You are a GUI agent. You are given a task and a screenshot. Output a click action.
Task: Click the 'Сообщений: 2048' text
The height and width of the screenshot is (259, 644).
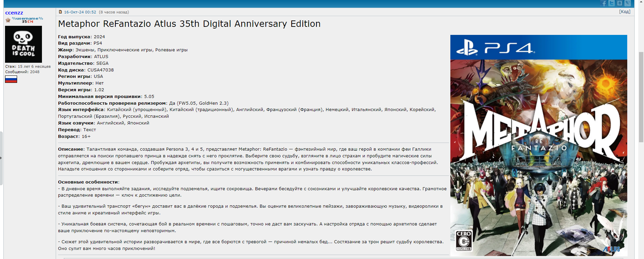tap(22, 72)
